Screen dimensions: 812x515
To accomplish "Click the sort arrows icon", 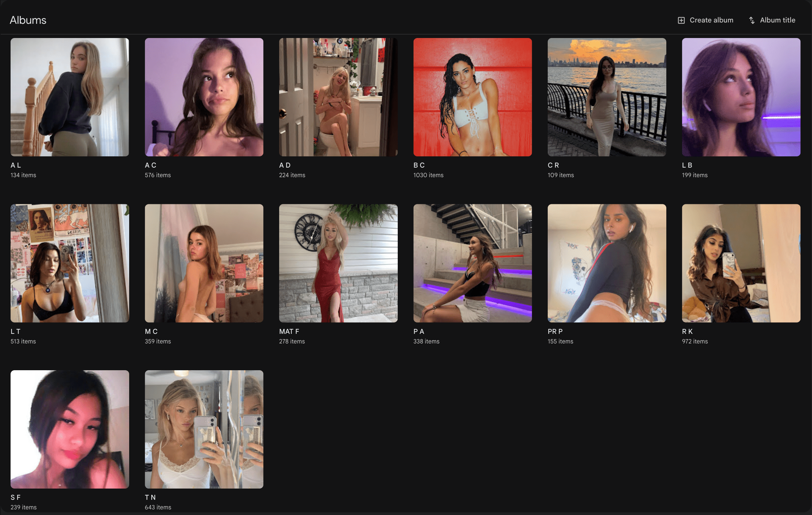I will pos(752,20).
